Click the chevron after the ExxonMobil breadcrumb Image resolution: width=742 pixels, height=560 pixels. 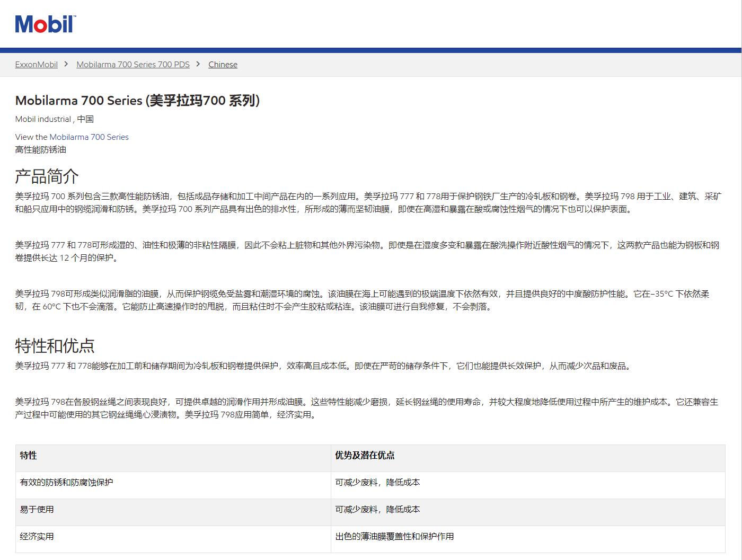click(x=66, y=64)
